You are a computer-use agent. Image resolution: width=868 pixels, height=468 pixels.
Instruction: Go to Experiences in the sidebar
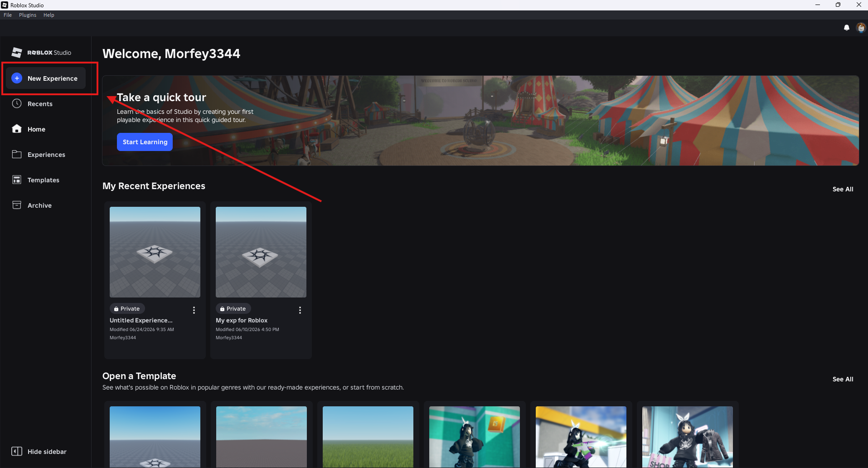point(46,155)
